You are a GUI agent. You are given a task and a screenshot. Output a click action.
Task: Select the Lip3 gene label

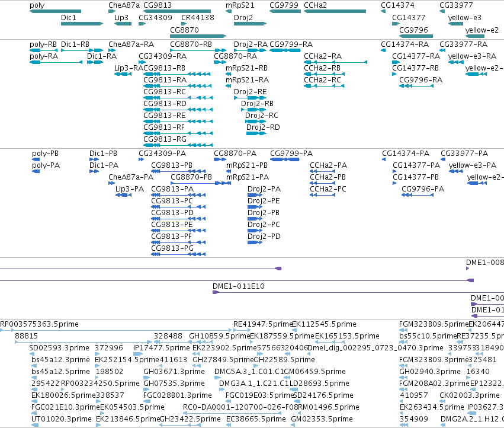click(121, 17)
